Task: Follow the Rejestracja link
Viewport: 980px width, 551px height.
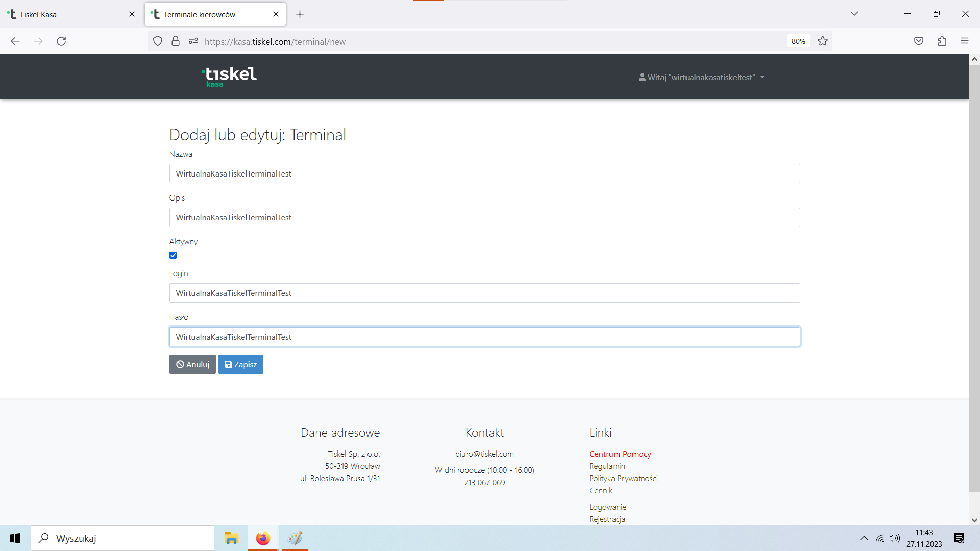Action: (x=607, y=519)
